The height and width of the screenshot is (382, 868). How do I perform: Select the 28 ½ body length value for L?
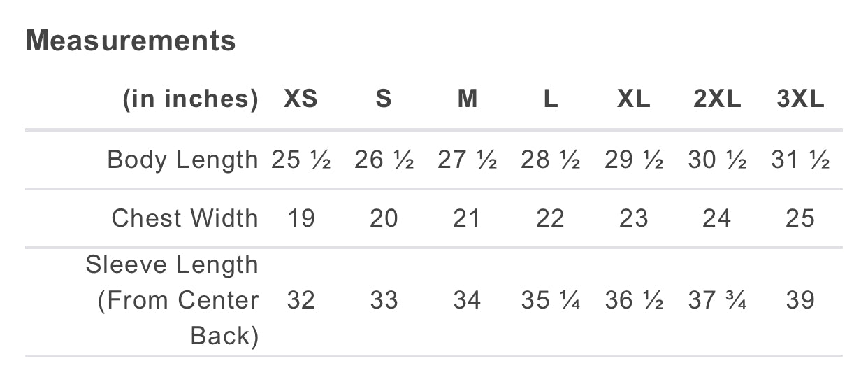point(550,160)
